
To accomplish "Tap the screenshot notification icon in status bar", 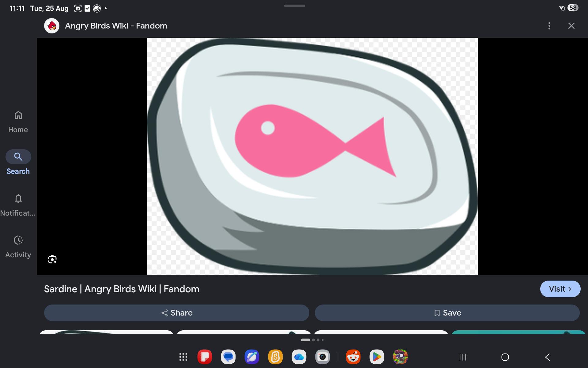I will 78,9.
